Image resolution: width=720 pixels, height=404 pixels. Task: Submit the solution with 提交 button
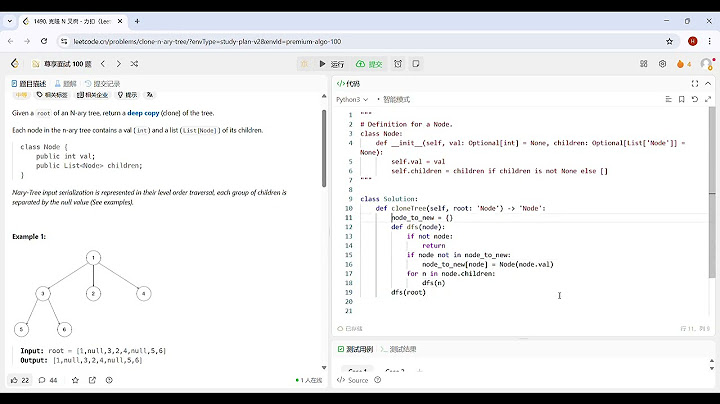[369, 64]
